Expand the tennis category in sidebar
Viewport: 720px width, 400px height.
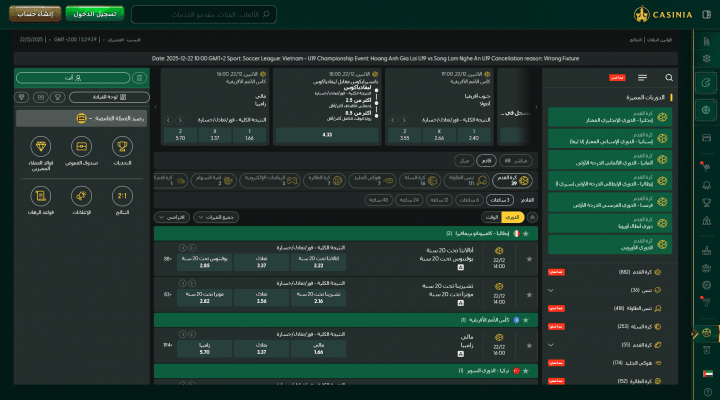(551, 290)
